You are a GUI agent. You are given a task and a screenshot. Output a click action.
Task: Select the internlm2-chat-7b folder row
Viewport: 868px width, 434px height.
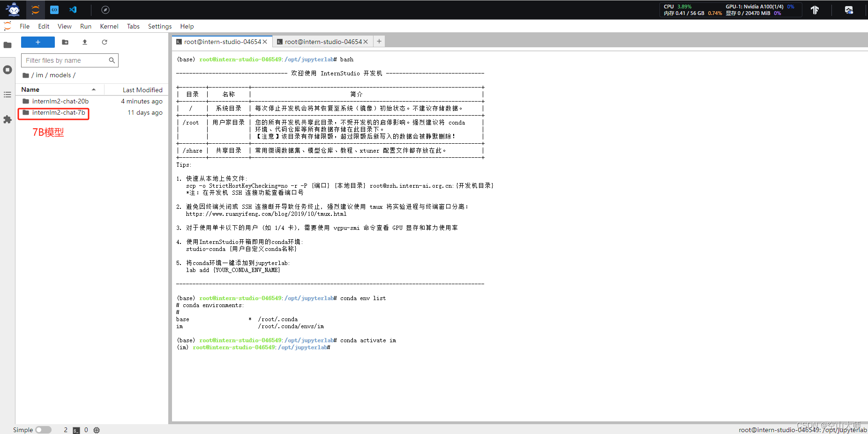pyautogui.click(x=92, y=112)
